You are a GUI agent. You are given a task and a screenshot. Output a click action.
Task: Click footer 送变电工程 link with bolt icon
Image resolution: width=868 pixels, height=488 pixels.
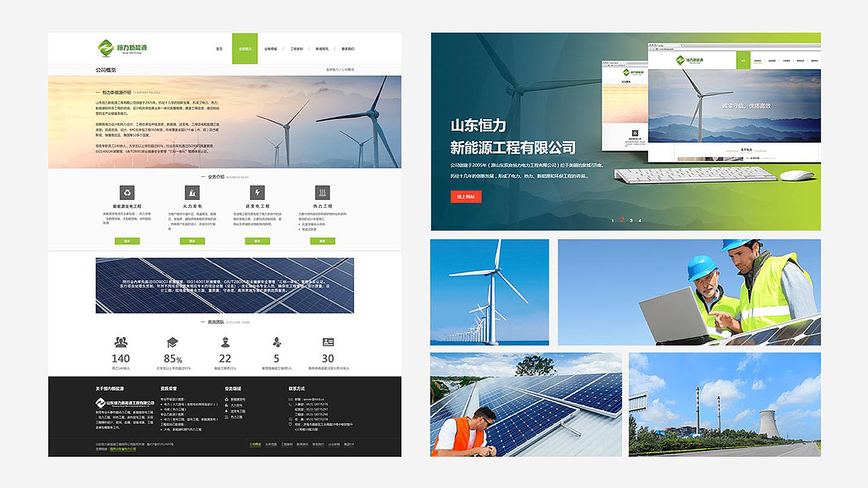click(235, 411)
